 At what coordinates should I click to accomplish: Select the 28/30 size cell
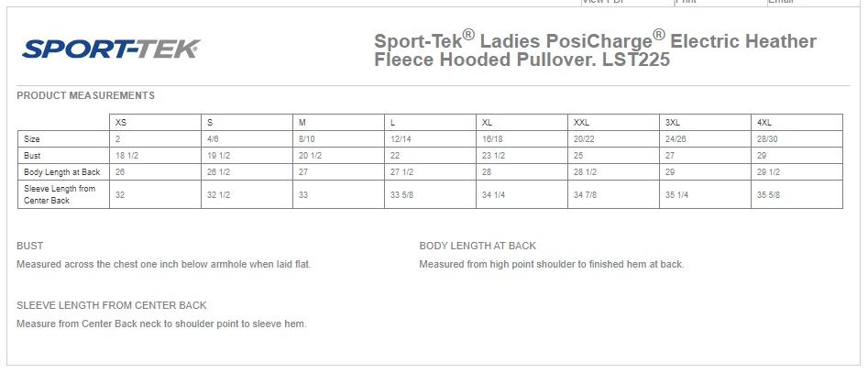click(x=766, y=139)
